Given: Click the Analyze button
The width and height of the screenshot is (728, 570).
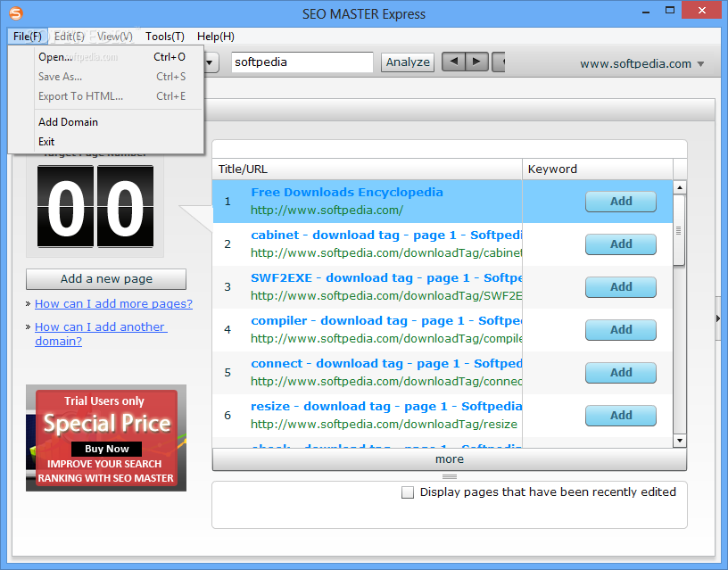Looking at the screenshot, I should (x=408, y=62).
